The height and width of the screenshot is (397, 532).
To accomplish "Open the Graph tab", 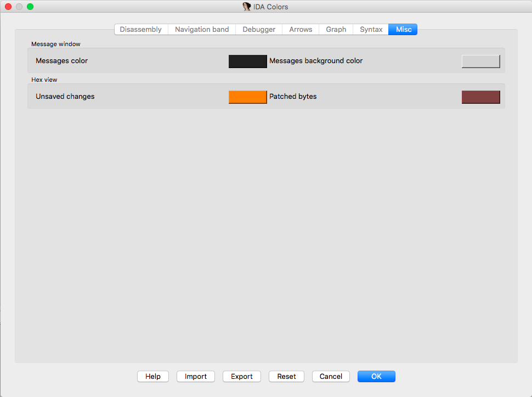I will click(336, 30).
